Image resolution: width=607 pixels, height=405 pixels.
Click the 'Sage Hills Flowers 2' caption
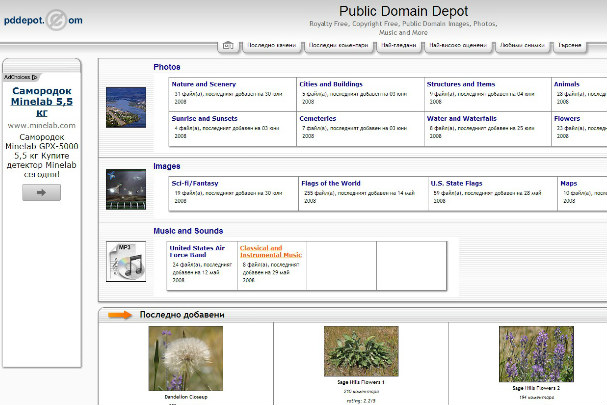(536, 388)
